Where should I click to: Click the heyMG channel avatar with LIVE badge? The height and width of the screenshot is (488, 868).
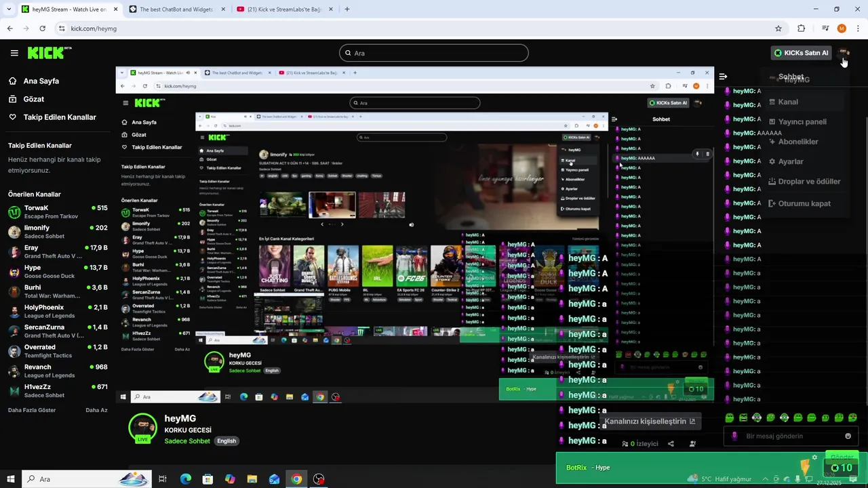142,428
